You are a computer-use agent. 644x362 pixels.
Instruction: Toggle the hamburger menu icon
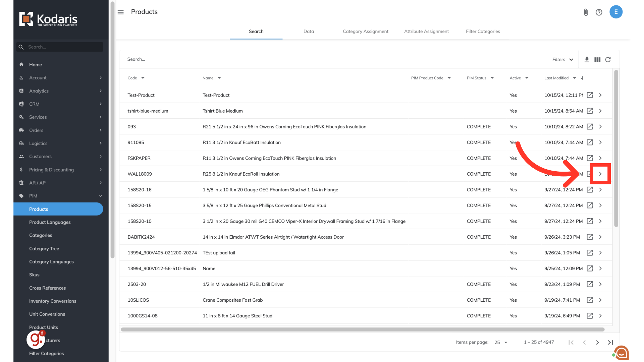pyautogui.click(x=121, y=12)
